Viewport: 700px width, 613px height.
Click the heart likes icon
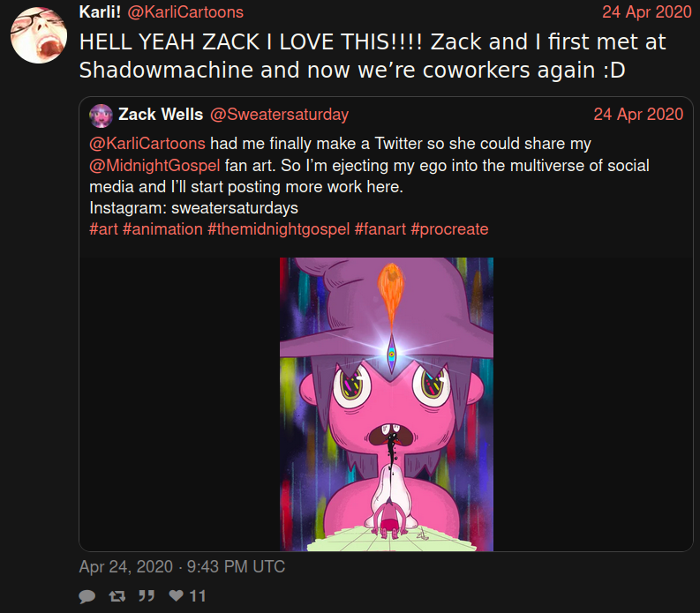coord(177,595)
